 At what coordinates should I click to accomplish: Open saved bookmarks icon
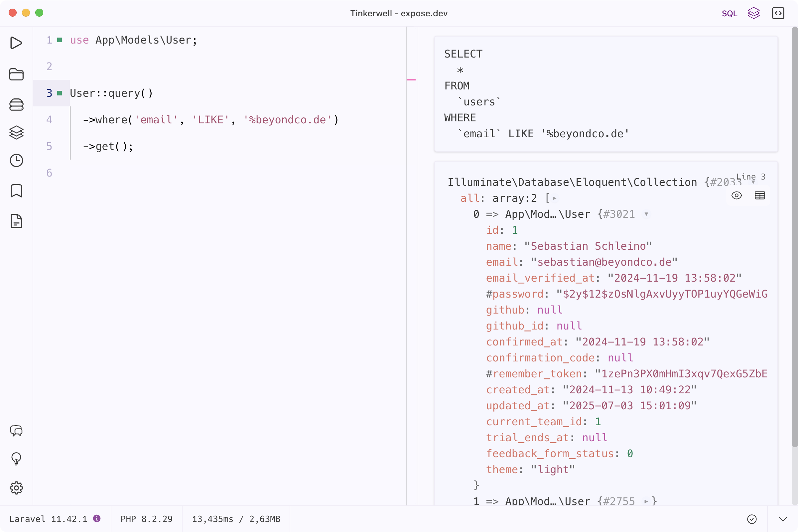coord(16,191)
